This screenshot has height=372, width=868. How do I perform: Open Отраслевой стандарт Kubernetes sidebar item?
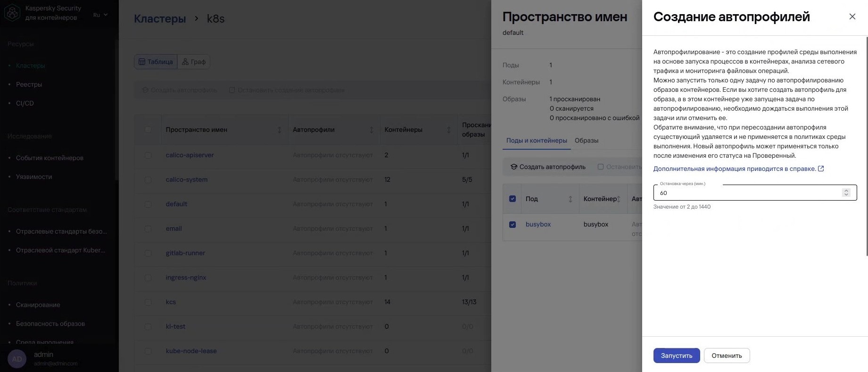click(60, 250)
